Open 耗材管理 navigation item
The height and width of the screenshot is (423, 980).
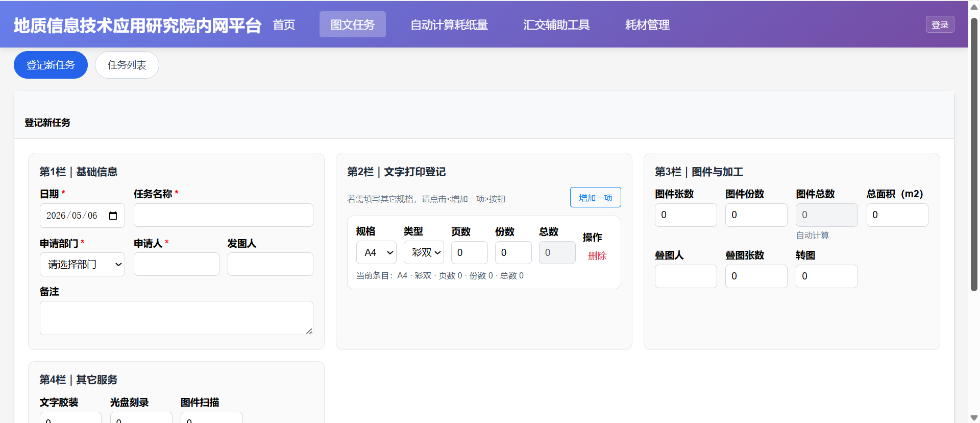tap(647, 25)
